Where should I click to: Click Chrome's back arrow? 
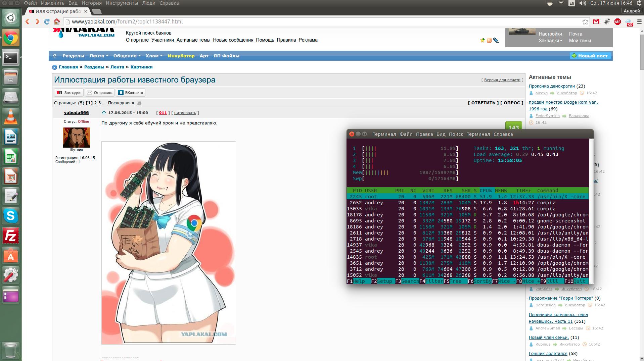(28, 21)
